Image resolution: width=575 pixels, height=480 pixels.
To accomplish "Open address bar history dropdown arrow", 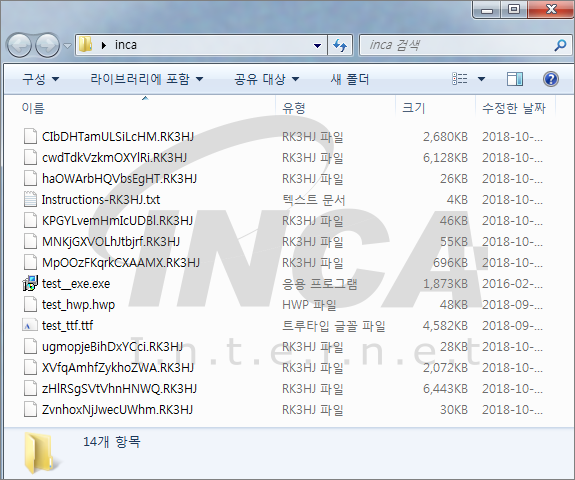I will click(x=317, y=46).
